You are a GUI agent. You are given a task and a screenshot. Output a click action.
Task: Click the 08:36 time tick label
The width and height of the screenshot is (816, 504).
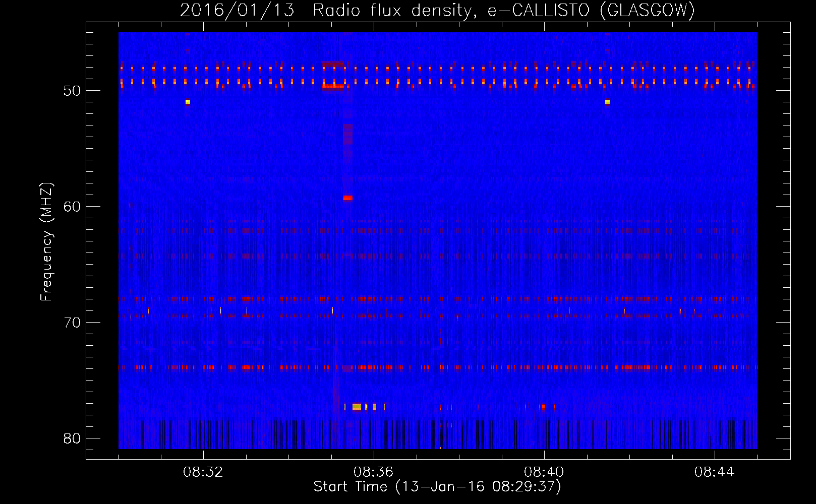coord(374,472)
